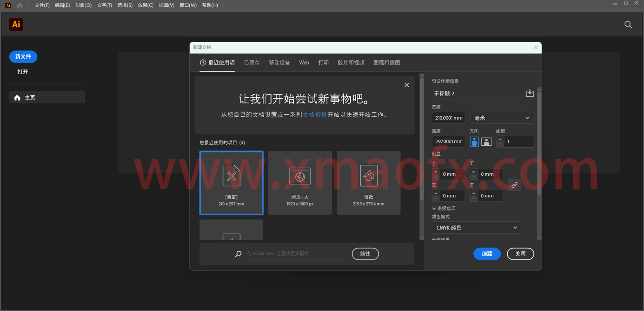Toggle the bleed link chain icon
Screen dimensions: 644x311
coord(514,185)
